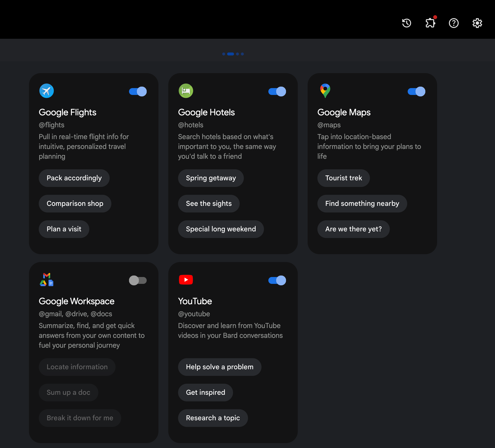Click the Google Hotels title
Screen dimensions: 495x448
point(207,113)
